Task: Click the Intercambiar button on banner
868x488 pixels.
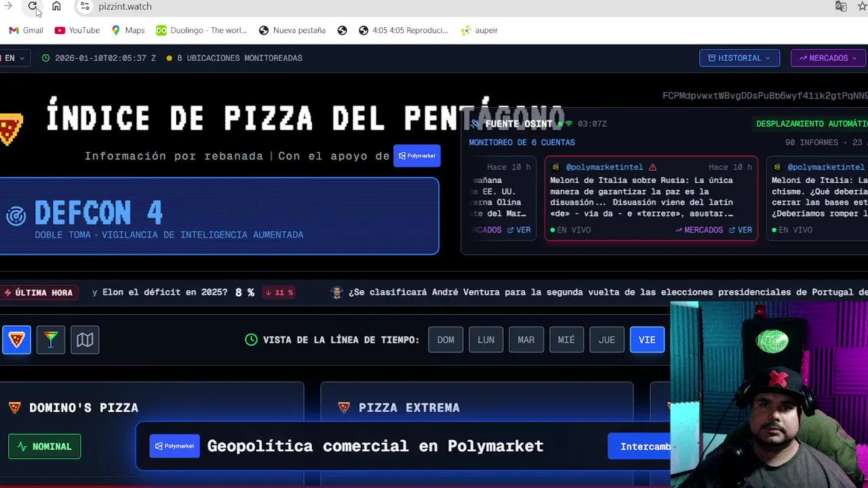Action: pos(639,447)
